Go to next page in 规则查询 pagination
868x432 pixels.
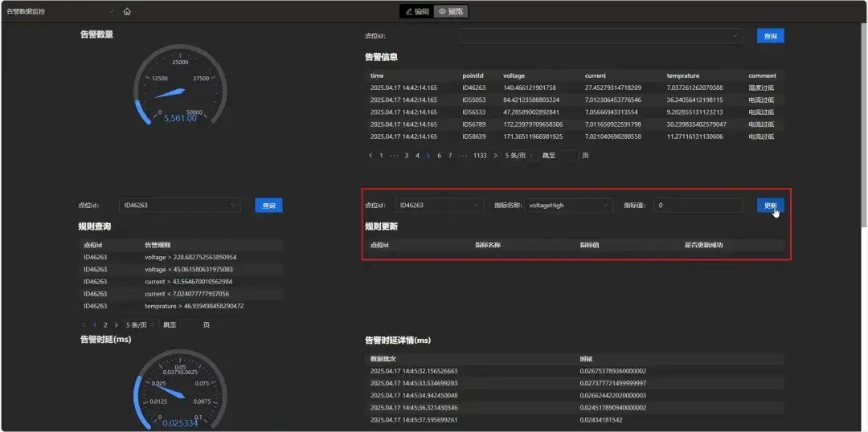[117, 324]
